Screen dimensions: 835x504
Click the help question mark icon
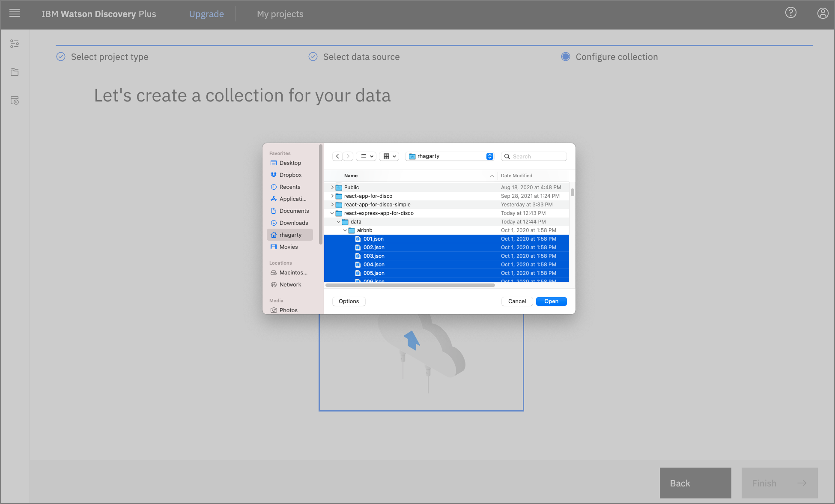[791, 14]
